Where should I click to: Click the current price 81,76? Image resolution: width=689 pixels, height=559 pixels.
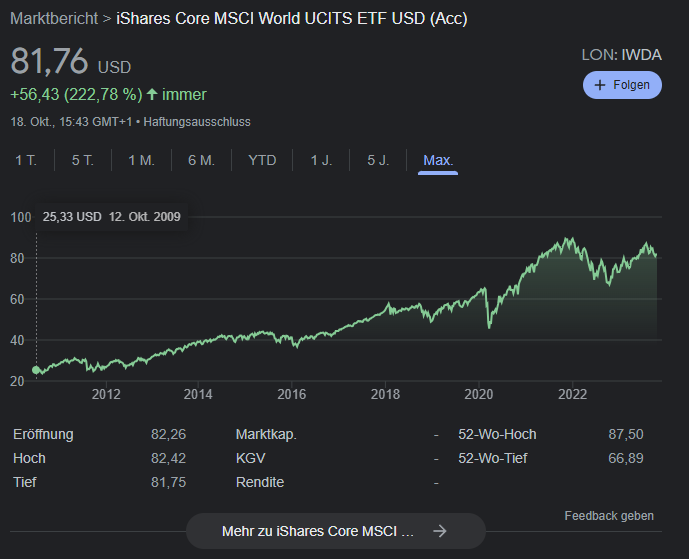click(x=49, y=61)
